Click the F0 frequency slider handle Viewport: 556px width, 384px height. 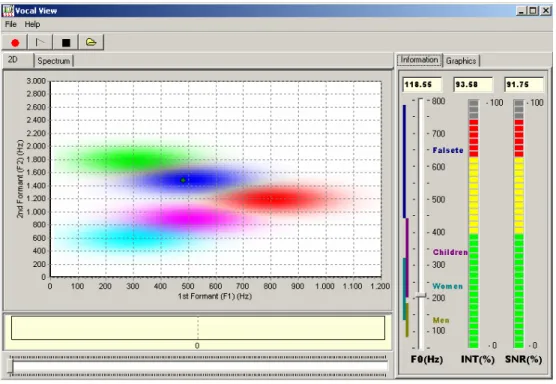click(x=421, y=295)
